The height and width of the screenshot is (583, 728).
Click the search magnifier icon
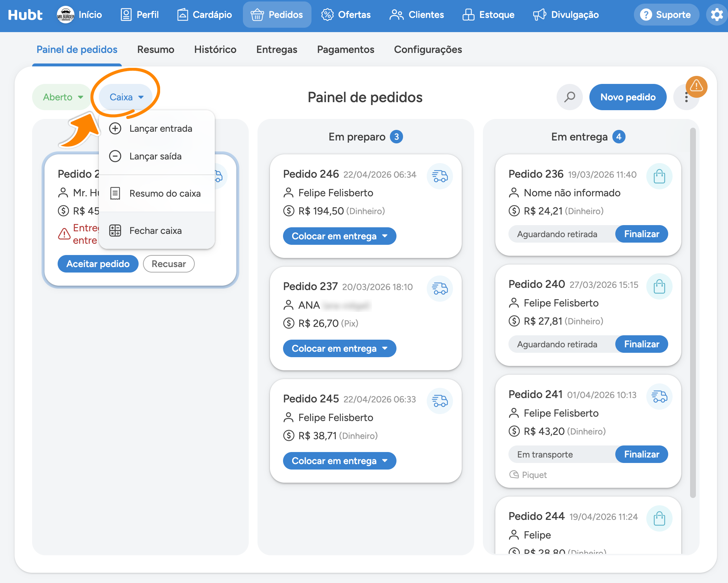(x=569, y=97)
